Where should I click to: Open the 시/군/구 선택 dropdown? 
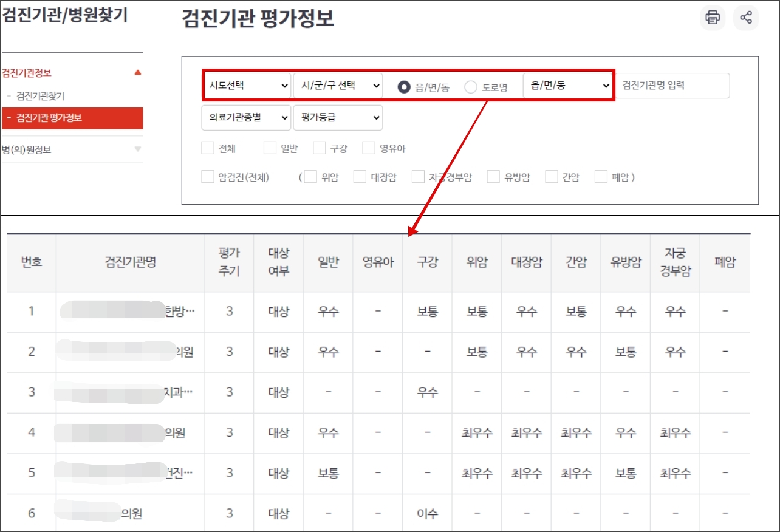(x=338, y=86)
